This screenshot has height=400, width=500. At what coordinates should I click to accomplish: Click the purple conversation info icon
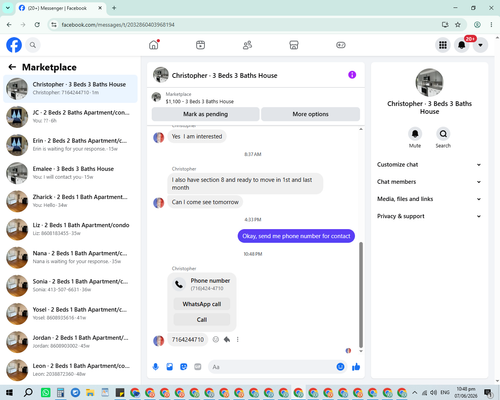pyautogui.click(x=352, y=75)
